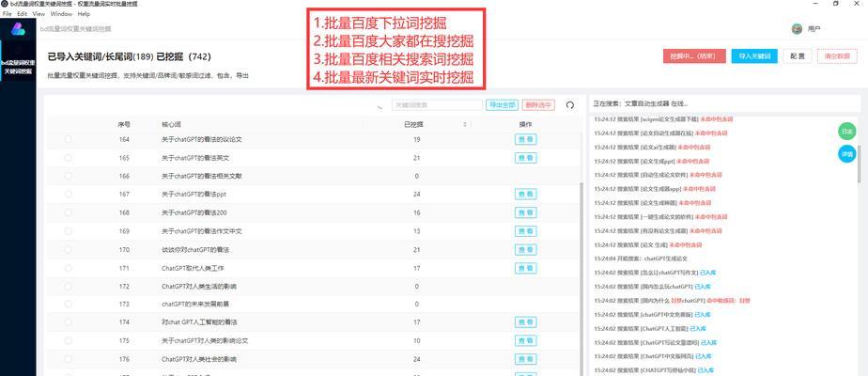Select row 168 with its checkbox
The height and width of the screenshot is (376, 868).
click(68, 212)
